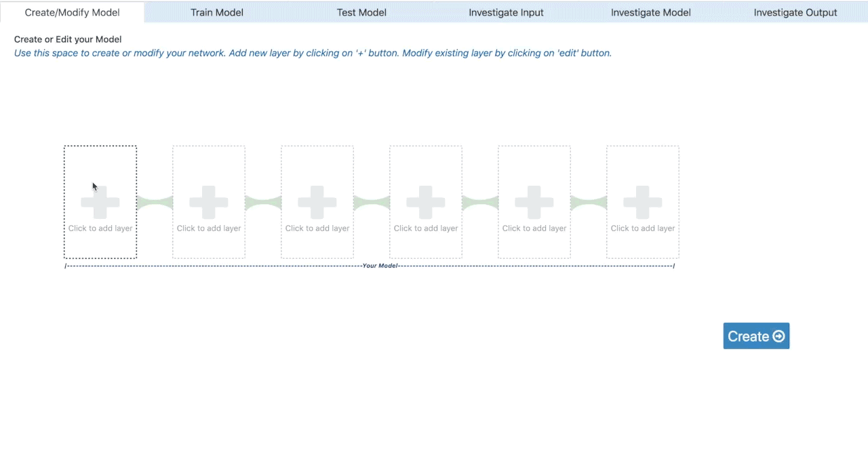Switch to the Train Model tab
Image resolution: width=868 pixels, height=469 pixels.
pyautogui.click(x=217, y=12)
